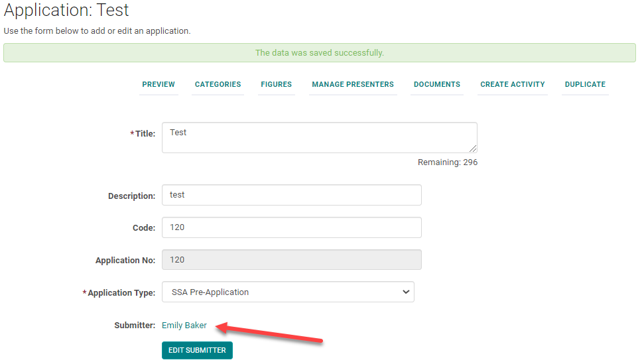The width and height of the screenshot is (642, 364).
Task: Click the Duplicate option
Action: [x=585, y=84]
